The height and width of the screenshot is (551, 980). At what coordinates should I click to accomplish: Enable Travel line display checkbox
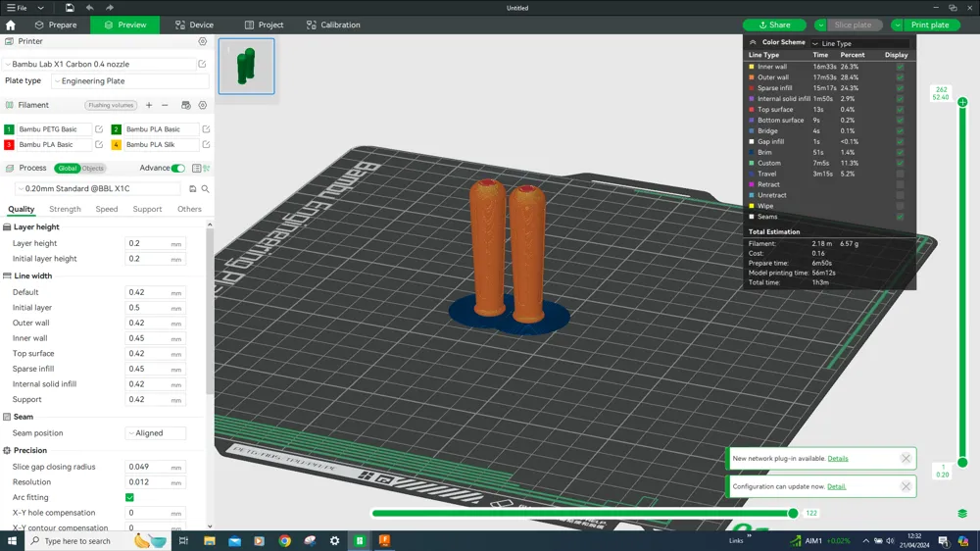(x=900, y=175)
